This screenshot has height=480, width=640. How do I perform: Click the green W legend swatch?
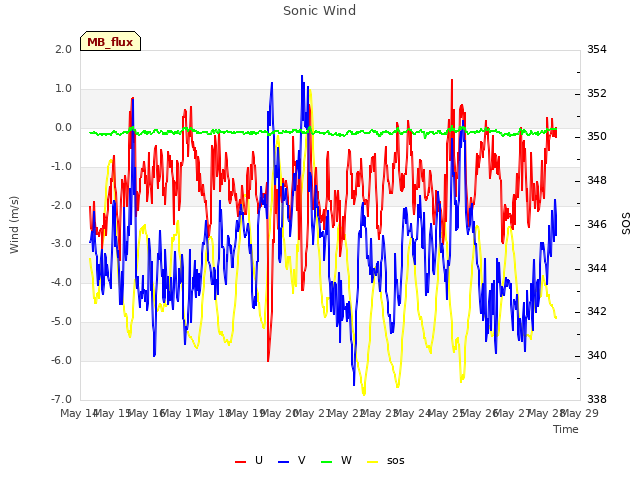pyautogui.click(x=327, y=461)
